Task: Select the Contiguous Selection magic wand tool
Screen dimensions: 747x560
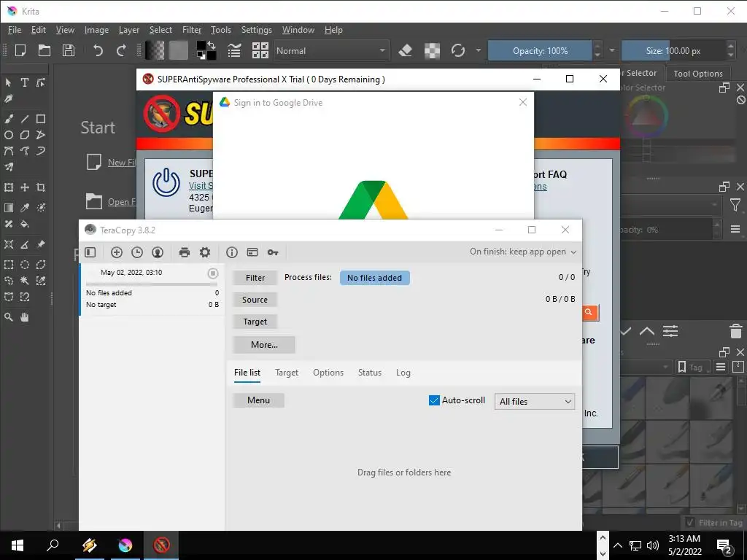Action: 24,281
